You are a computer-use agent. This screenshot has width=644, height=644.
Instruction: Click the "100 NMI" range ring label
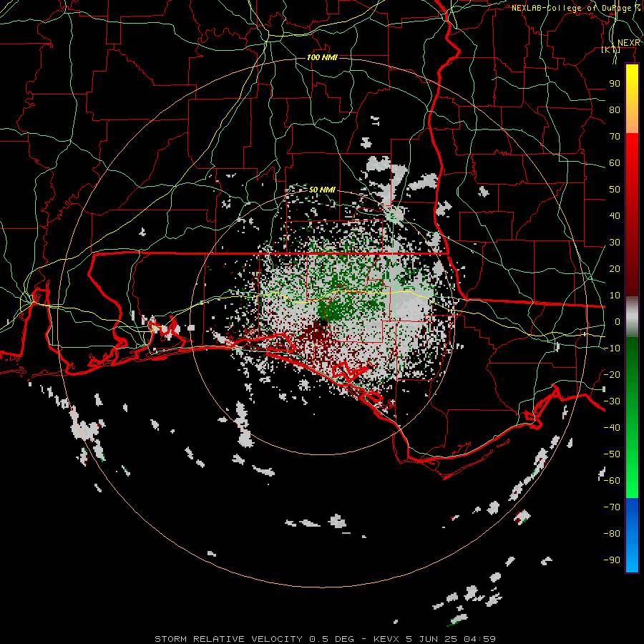[322, 57]
